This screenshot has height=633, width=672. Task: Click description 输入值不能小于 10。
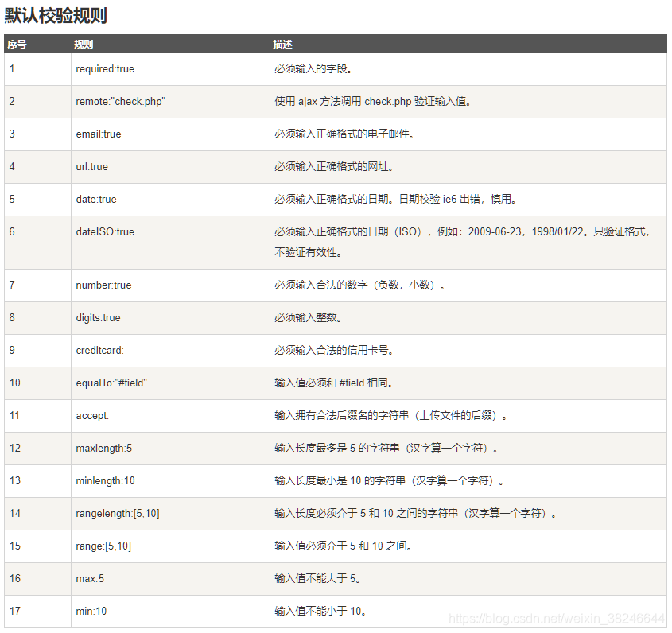[320, 612]
